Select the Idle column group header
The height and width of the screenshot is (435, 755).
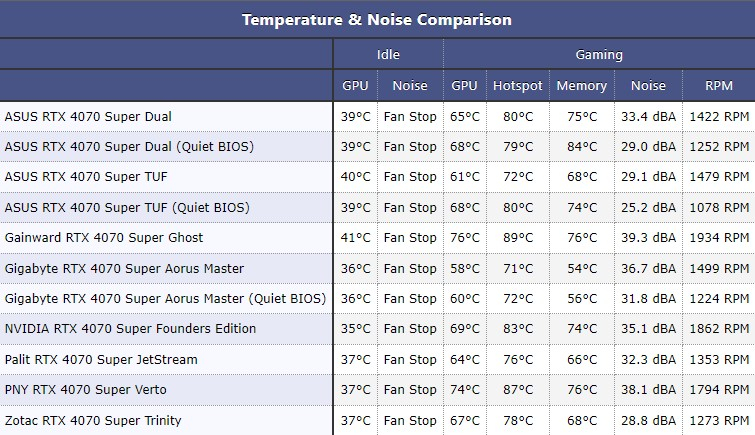click(x=388, y=55)
